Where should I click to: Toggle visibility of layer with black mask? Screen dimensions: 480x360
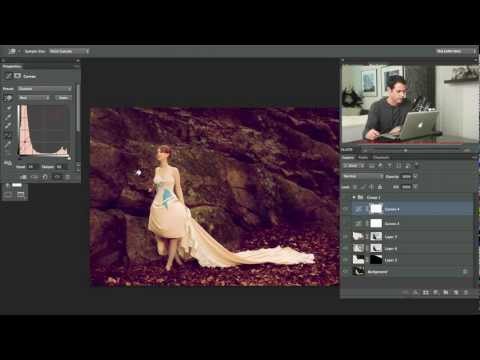[346, 260]
